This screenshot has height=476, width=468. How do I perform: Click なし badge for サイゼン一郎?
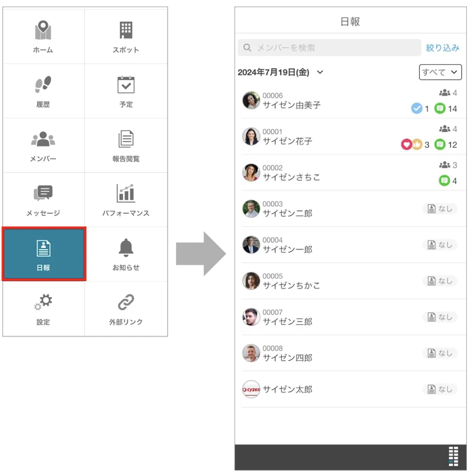coord(440,245)
